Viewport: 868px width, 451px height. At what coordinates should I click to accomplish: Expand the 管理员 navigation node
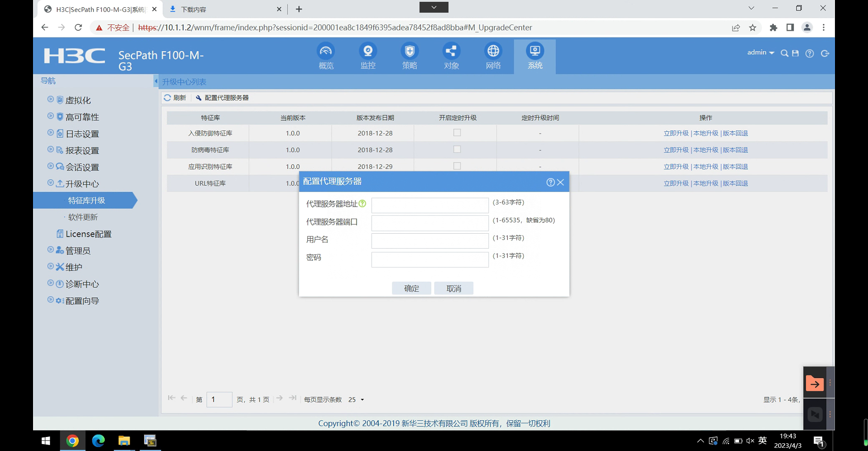click(x=50, y=249)
